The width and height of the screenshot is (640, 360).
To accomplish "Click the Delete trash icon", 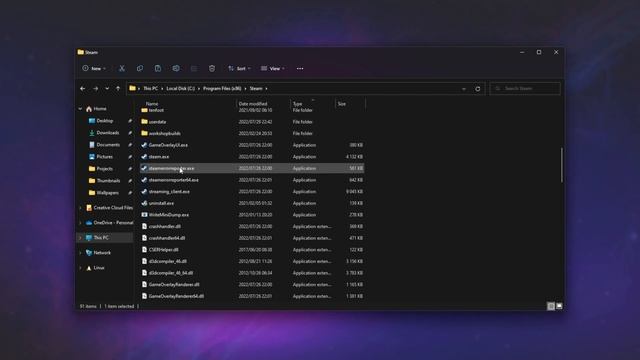I will point(212,69).
